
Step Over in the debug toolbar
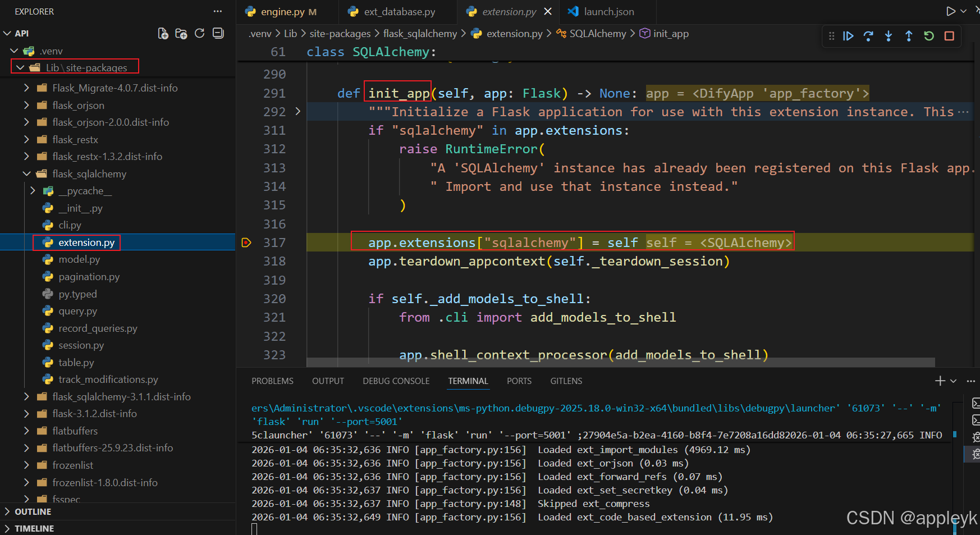click(x=868, y=36)
